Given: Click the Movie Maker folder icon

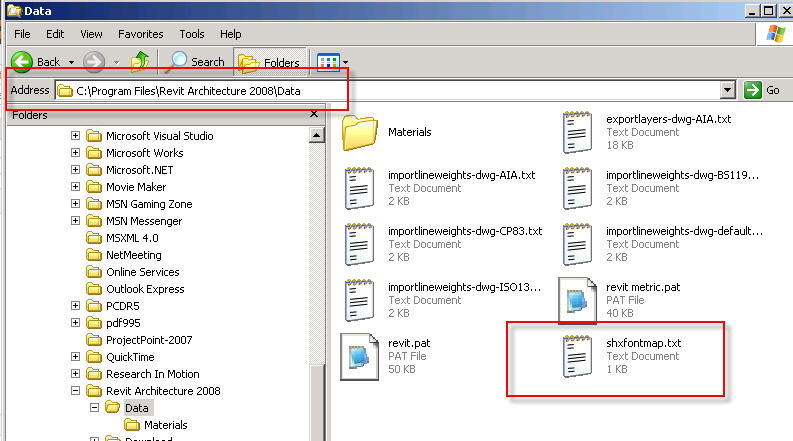Looking at the screenshot, I should [x=94, y=187].
